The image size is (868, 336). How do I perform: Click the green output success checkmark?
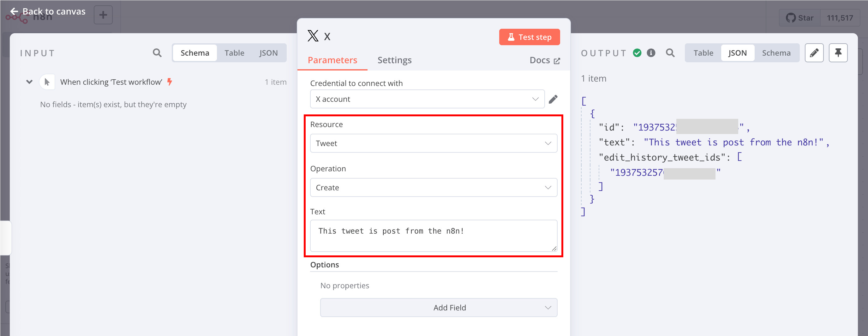[x=637, y=53]
